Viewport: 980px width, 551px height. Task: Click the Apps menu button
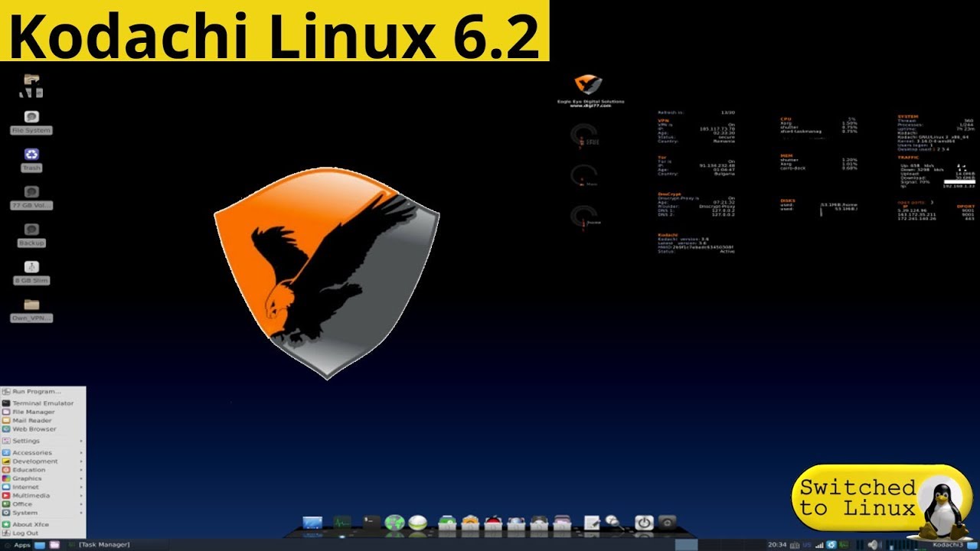[x=16, y=545]
